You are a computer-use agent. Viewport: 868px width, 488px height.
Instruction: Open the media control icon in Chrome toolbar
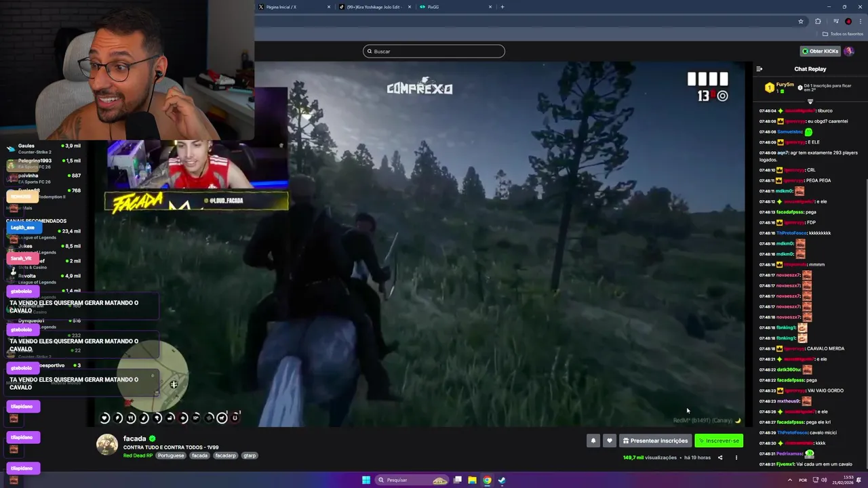tap(835, 21)
